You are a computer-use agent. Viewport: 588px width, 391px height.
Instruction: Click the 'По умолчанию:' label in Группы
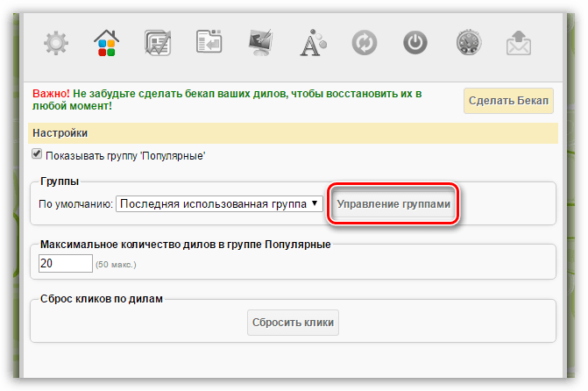(x=75, y=204)
